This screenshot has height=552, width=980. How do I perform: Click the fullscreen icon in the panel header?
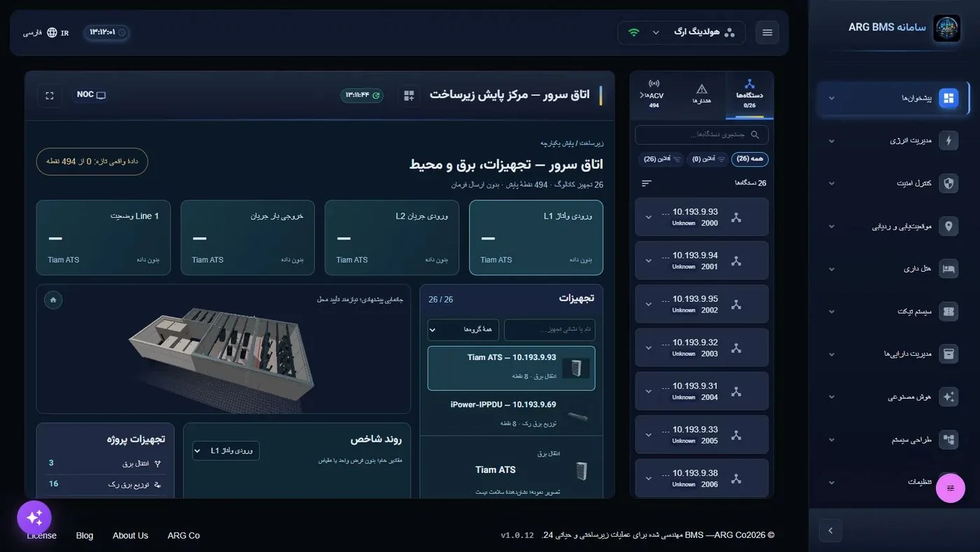pos(50,95)
